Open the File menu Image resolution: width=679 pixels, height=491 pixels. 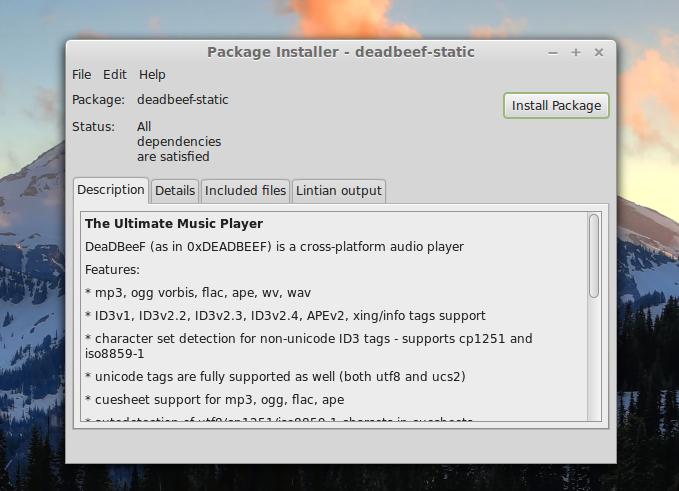pyautogui.click(x=81, y=75)
